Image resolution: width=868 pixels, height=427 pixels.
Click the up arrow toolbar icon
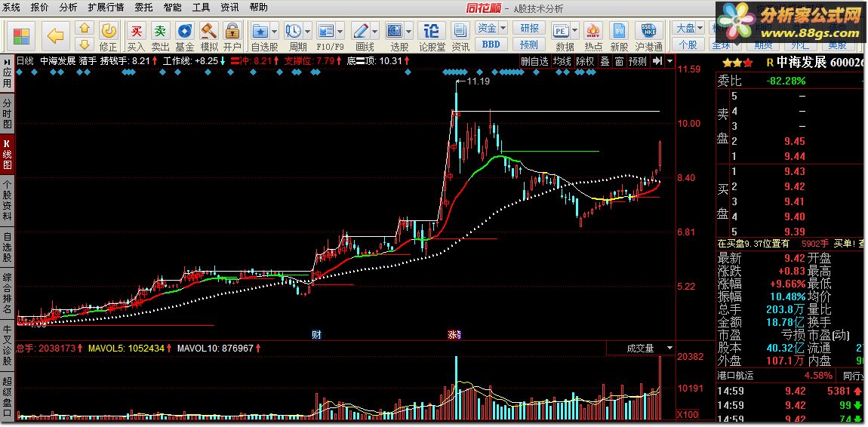[x=84, y=28]
